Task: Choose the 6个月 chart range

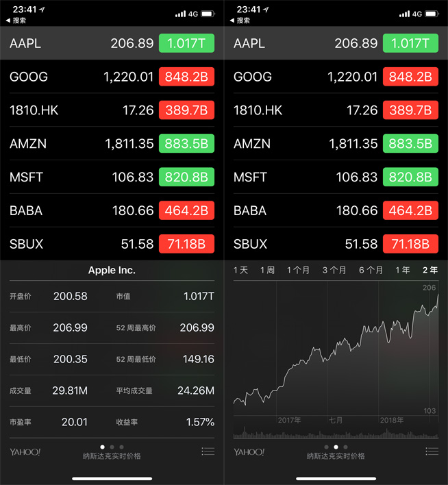Action: pyautogui.click(x=371, y=271)
